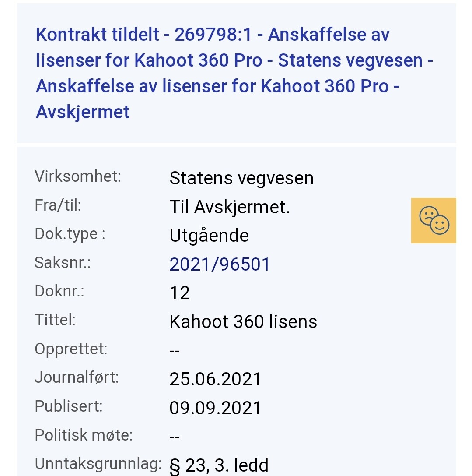The height and width of the screenshot is (476, 472).
Task: Click the Fra/til field label
Action: [x=58, y=205]
